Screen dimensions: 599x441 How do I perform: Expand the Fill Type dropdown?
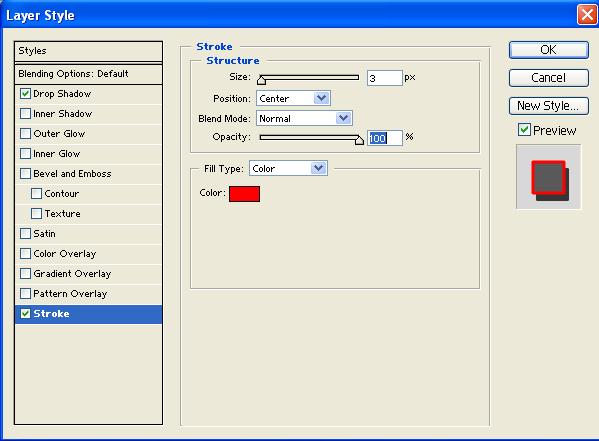(288, 168)
